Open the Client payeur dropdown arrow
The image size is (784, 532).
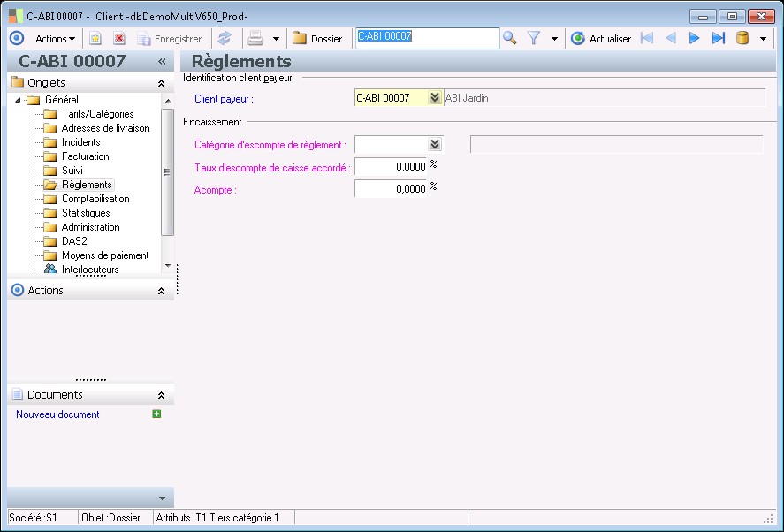click(x=434, y=98)
